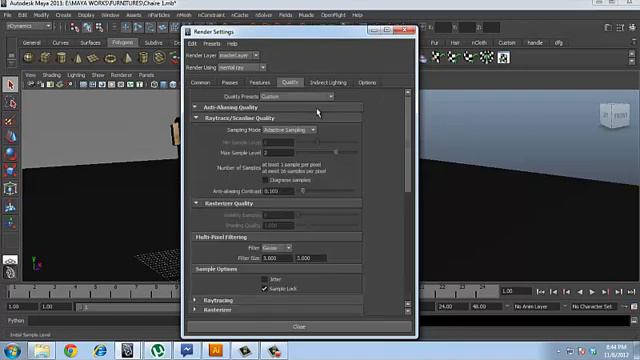Go to start of playback range
Screen dimensions: 640x360
pyautogui.click(x=540, y=291)
